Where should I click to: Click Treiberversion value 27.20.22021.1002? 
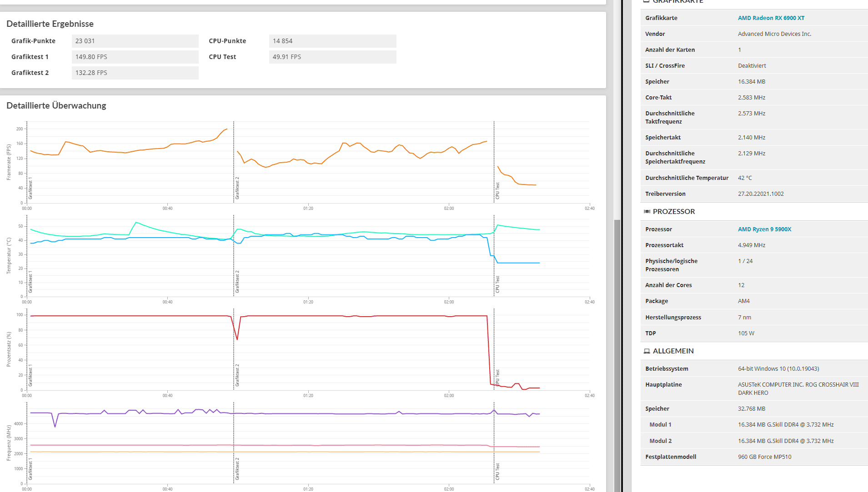761,194
